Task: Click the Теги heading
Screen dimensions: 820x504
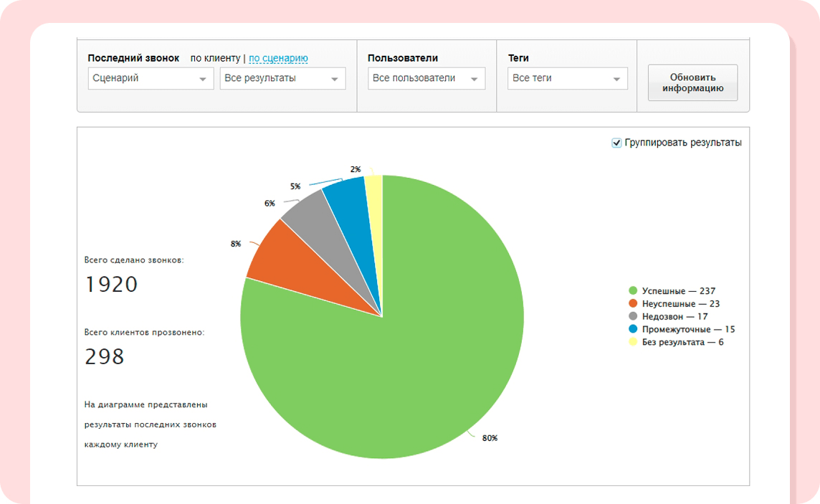Action: 518,58
